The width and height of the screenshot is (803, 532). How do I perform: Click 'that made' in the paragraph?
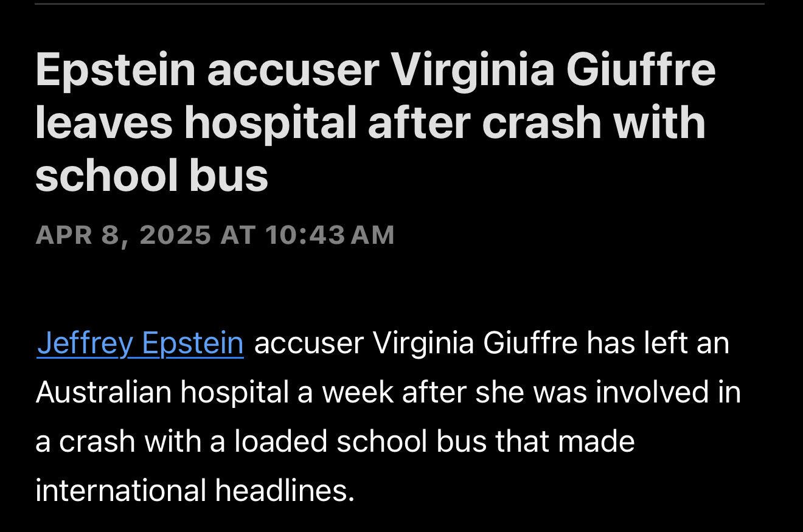point(565,441)
